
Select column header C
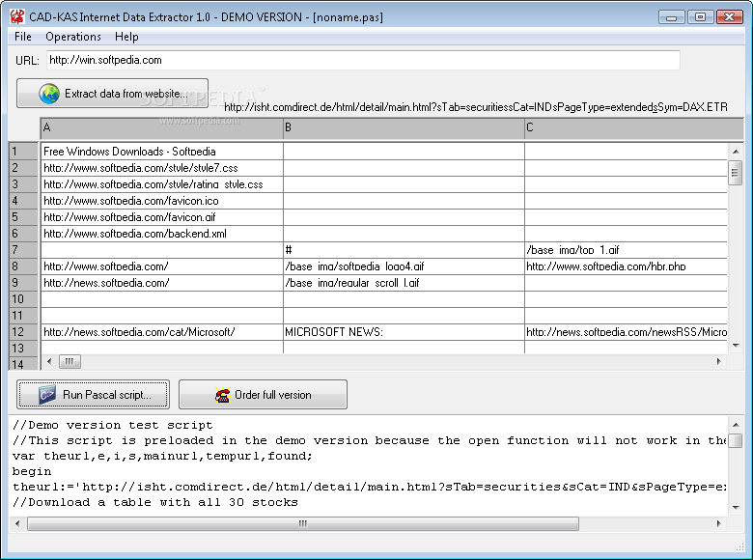coord(634,128)
